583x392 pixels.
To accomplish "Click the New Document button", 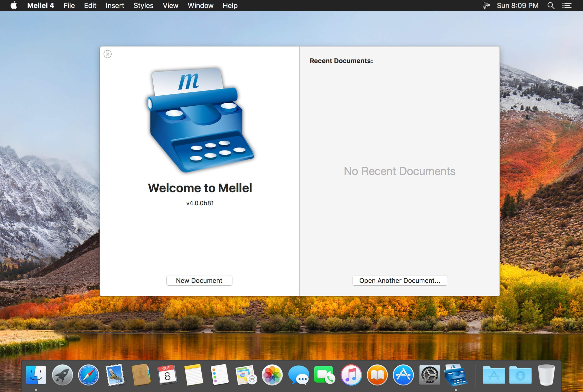I will pos(199,281).
